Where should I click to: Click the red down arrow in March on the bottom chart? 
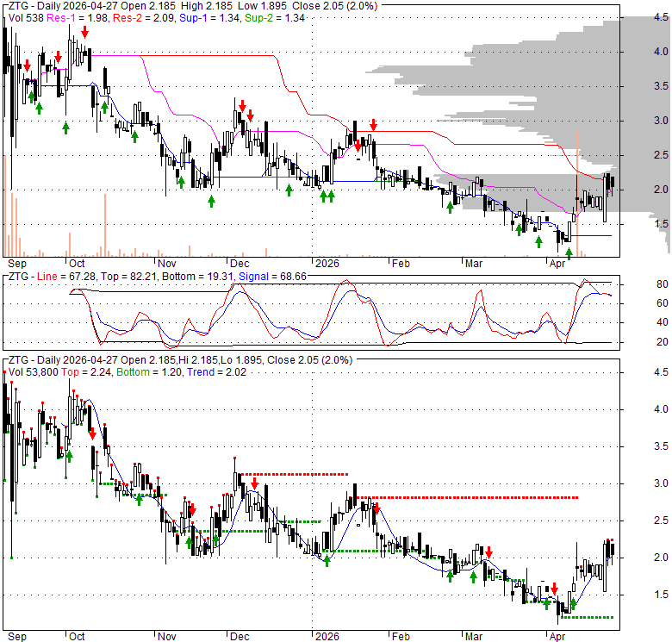(488, 552)
